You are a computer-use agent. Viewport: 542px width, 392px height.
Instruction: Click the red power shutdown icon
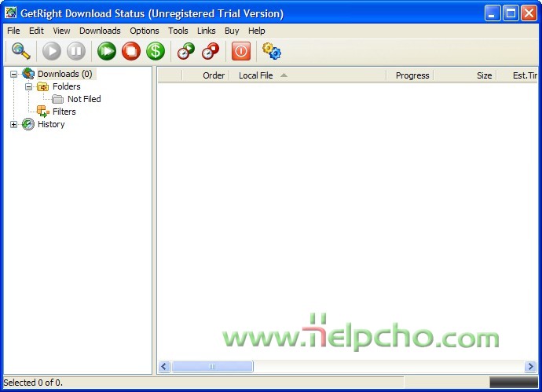[x=241, y=51]
